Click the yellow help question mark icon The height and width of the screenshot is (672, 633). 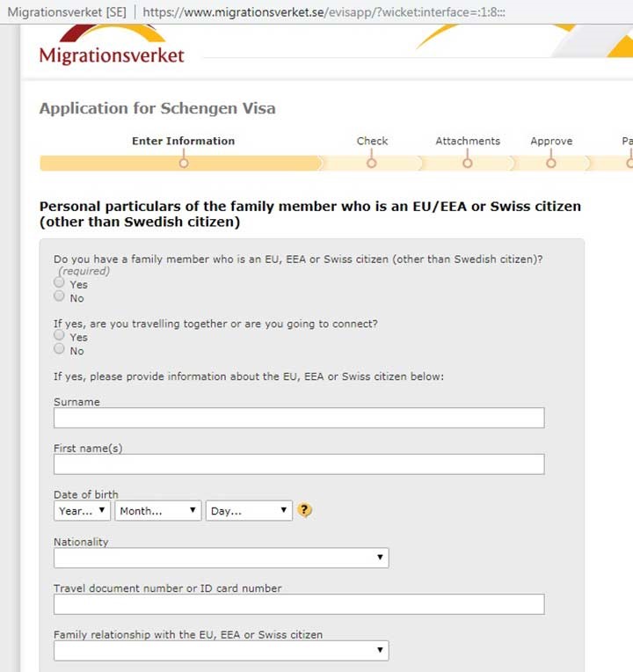(x=304, y=510)
